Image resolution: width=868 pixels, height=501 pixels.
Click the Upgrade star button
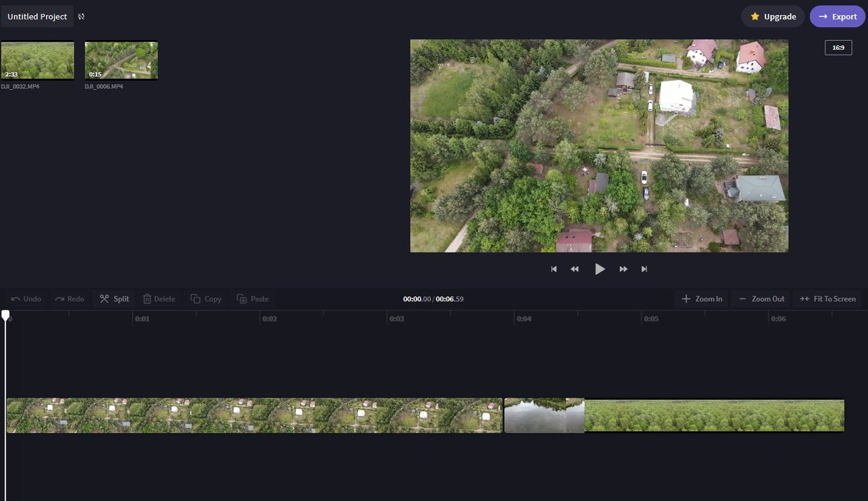(x=773, y=16)
